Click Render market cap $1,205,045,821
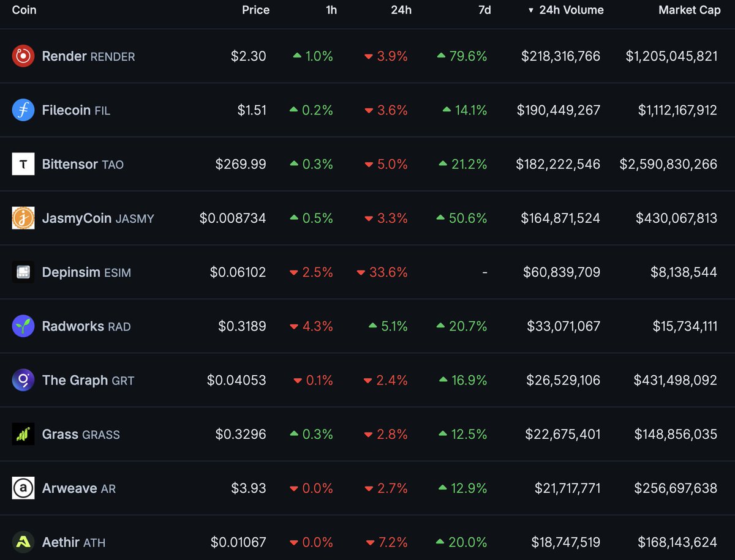Screen dimensions: 735x560 (671, 56)
